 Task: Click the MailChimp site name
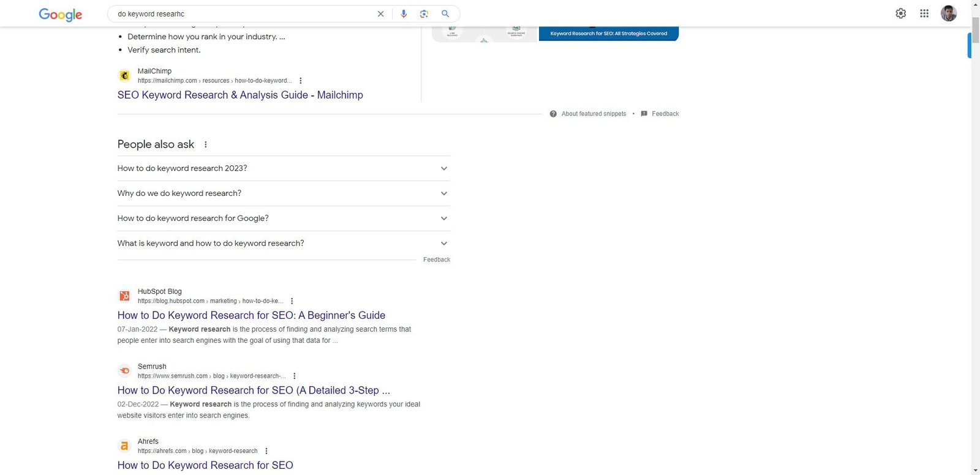154,71
